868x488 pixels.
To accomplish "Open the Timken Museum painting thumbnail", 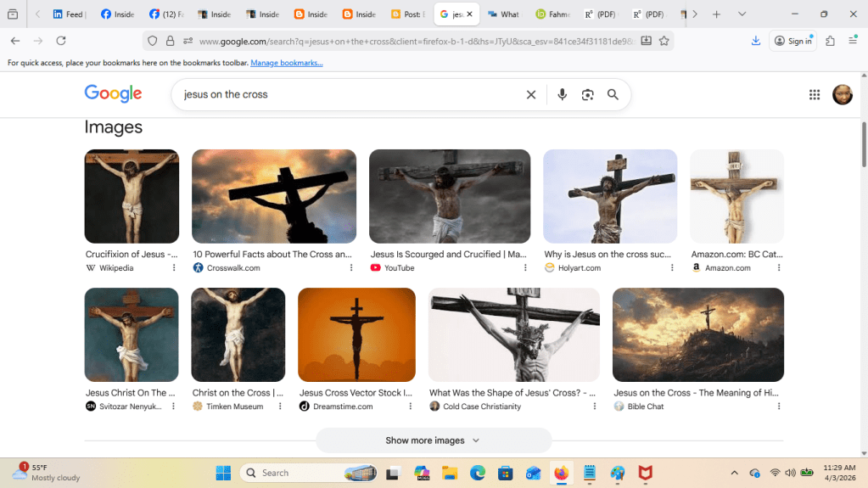I will tap(238, 334).
